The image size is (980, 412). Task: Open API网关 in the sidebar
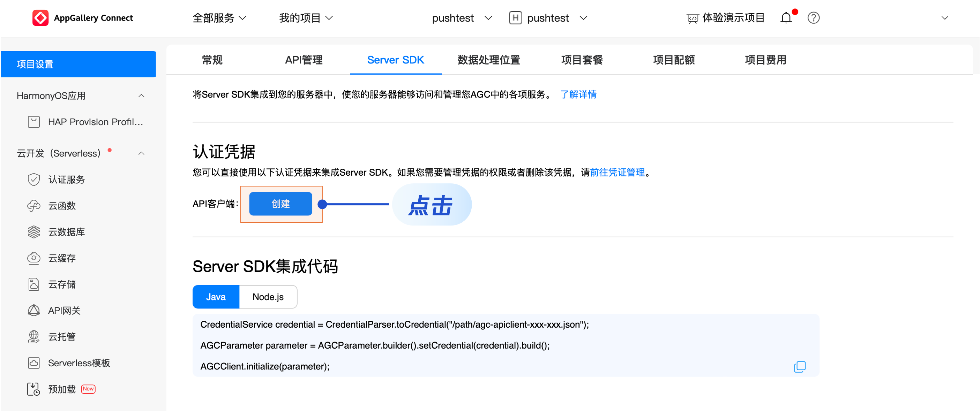point(64,311)
